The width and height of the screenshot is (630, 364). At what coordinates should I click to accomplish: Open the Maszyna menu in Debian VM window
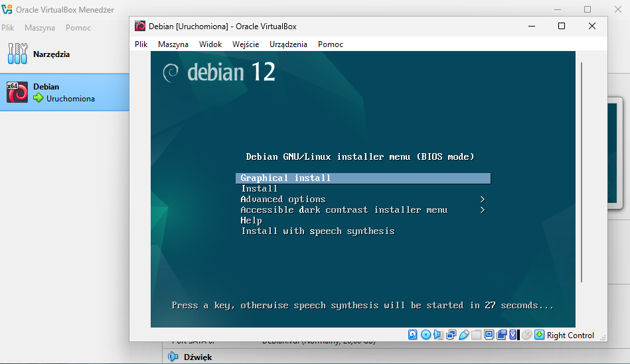(173, 44)
